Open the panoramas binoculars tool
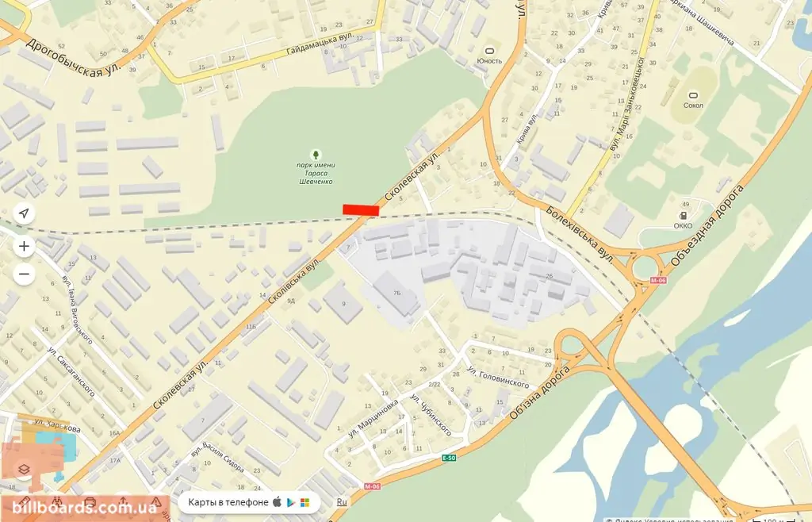This screenshot has height=522, width=812. [57, 502]
